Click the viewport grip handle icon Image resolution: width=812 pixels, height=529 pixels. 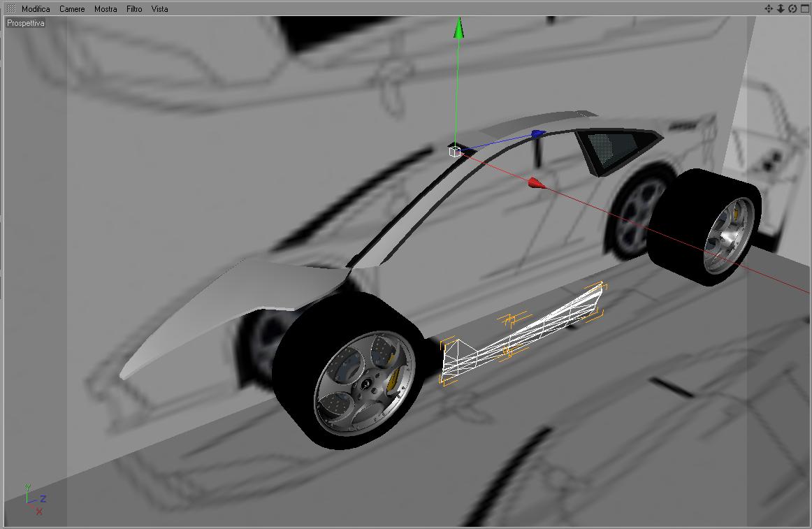[x=10, y=8]
